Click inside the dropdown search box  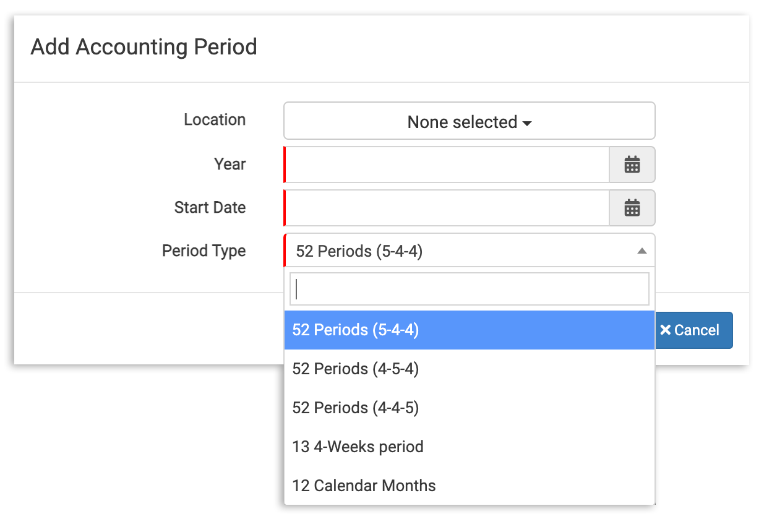click(x=468, y=288)
